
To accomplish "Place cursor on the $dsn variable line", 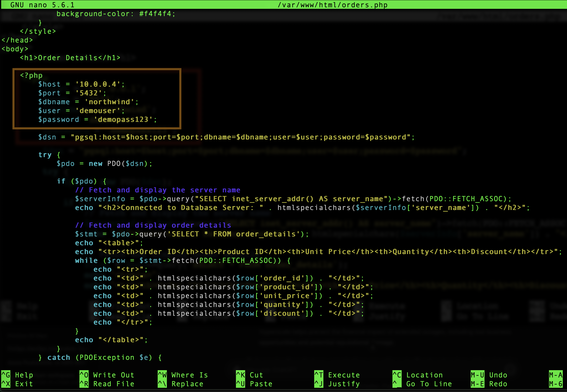I will point(47,137).
